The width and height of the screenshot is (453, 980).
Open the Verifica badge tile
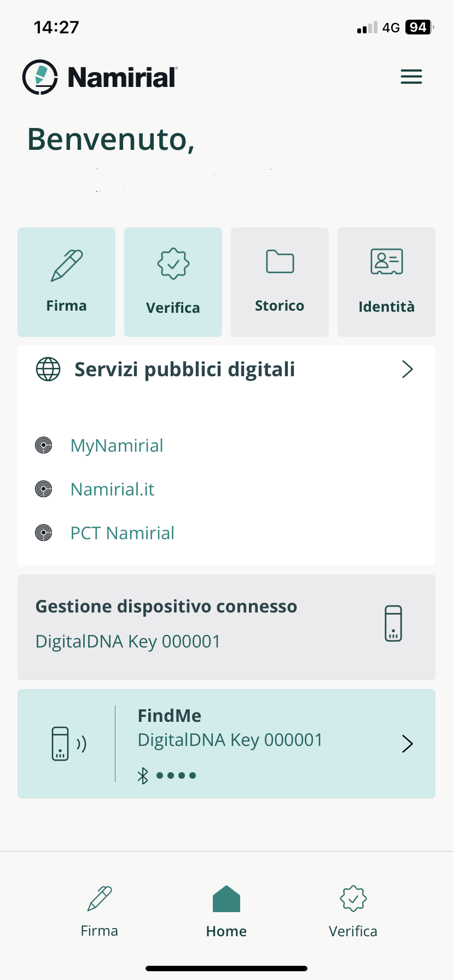point(173,282)
